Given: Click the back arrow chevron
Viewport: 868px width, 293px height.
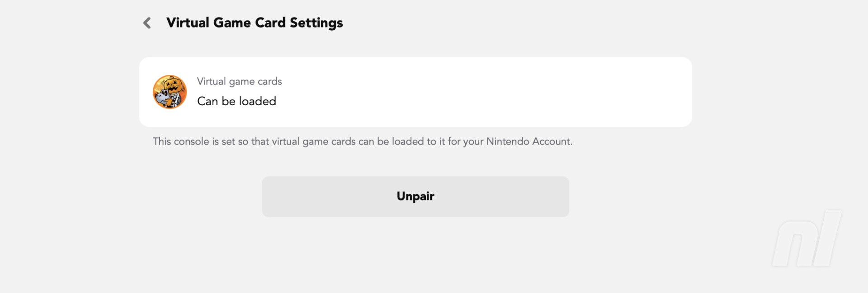Looking at the screenshot, I should point(147,23).
